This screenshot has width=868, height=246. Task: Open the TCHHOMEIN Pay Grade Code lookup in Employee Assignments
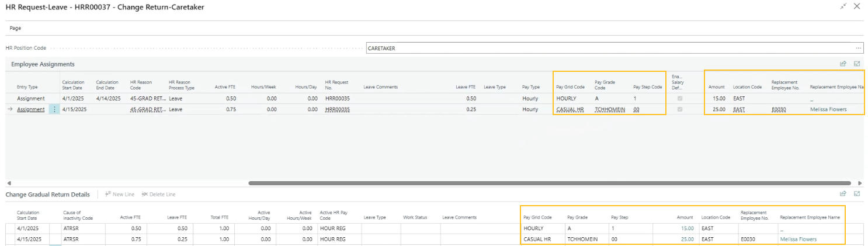tap(611, 109)
